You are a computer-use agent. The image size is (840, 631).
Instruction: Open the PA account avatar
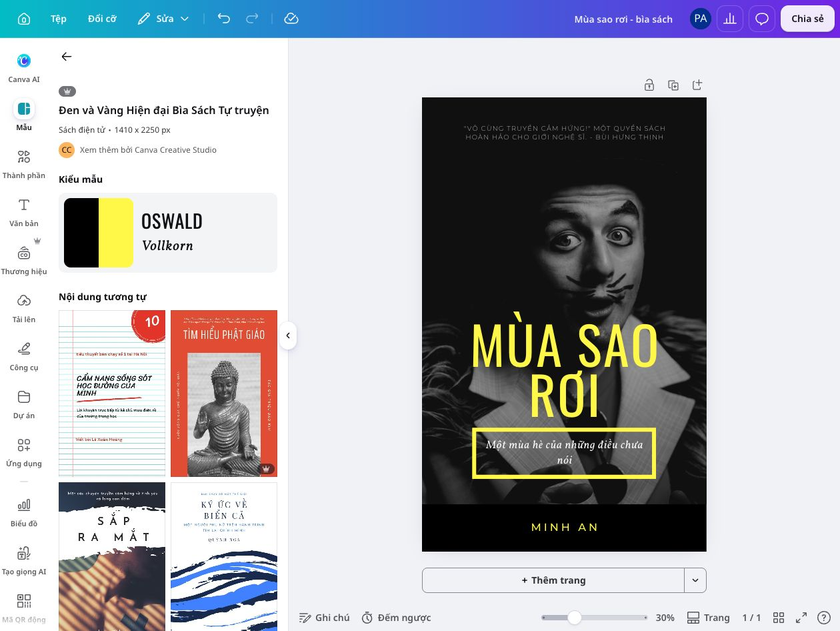701,19
